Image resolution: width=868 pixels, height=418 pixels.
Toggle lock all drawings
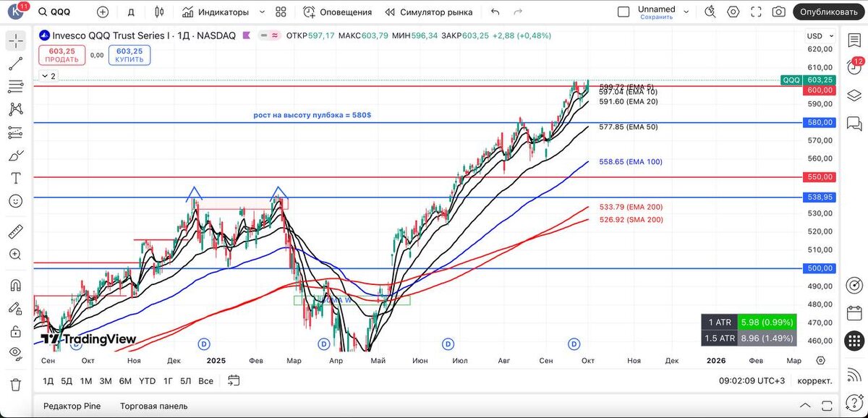pyautogui.click(x=15, y=331)
